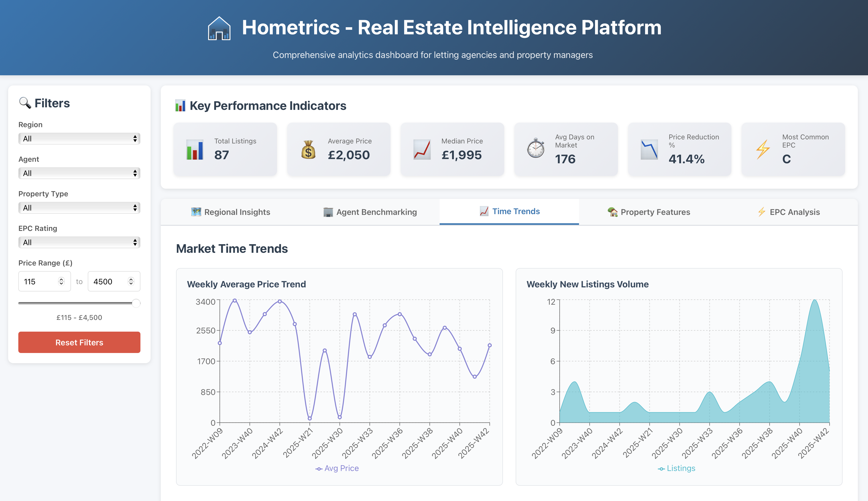Toggle the Listings legend under the volume chart
This screenshot has height=501, width=868.
point(676,468)
